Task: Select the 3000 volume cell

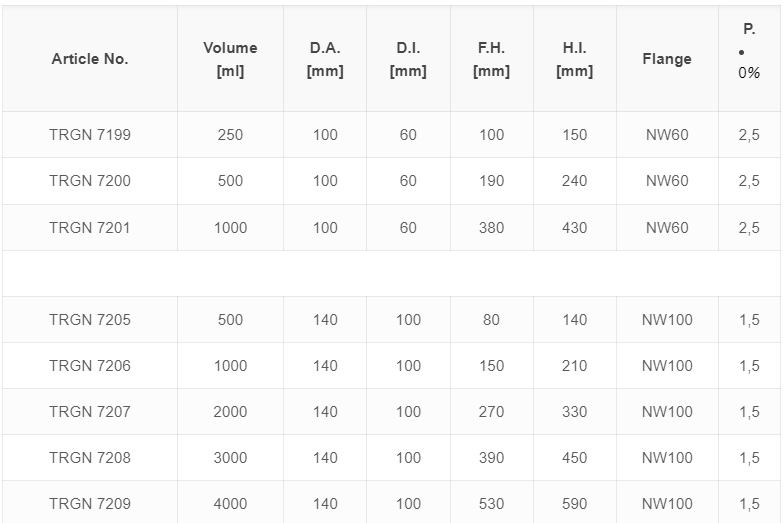Action: click(x=230, y=458)
